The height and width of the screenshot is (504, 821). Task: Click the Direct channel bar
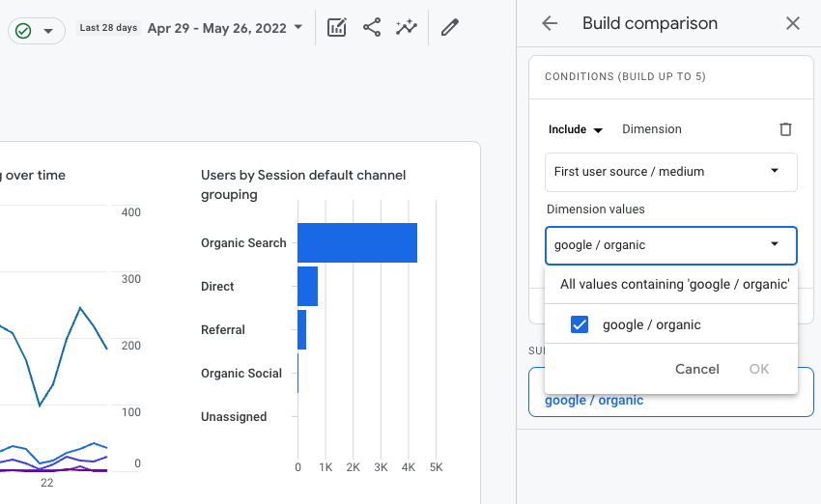(307, 286)
